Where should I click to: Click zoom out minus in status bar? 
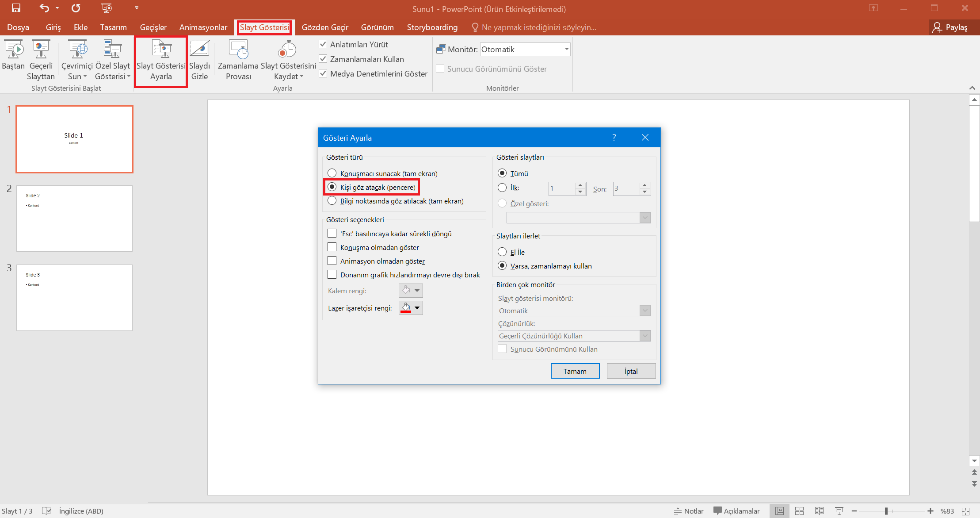coord(854,511)
